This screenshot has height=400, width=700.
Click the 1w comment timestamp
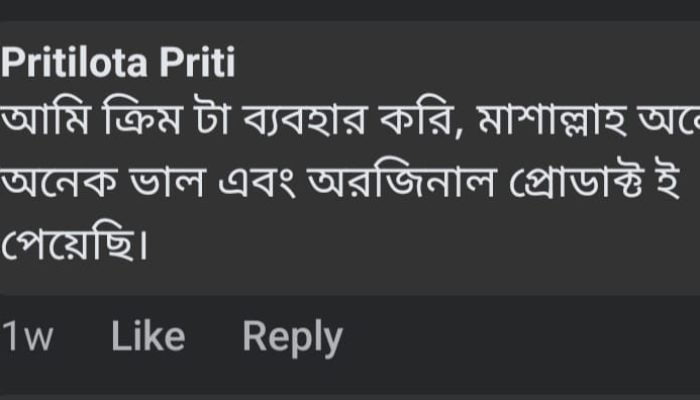coord(27,338)
